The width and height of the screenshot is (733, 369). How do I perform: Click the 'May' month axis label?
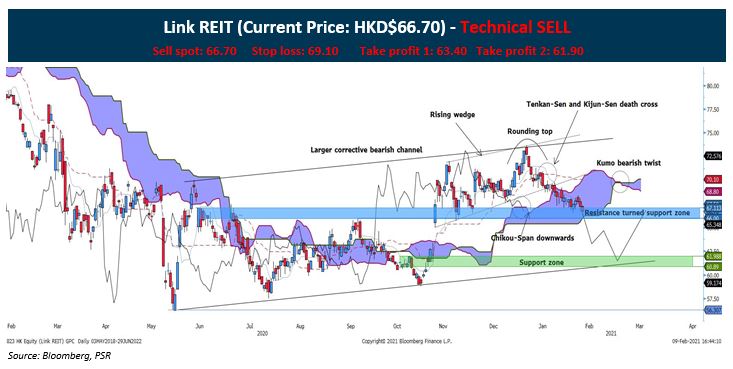coord(151,326)
